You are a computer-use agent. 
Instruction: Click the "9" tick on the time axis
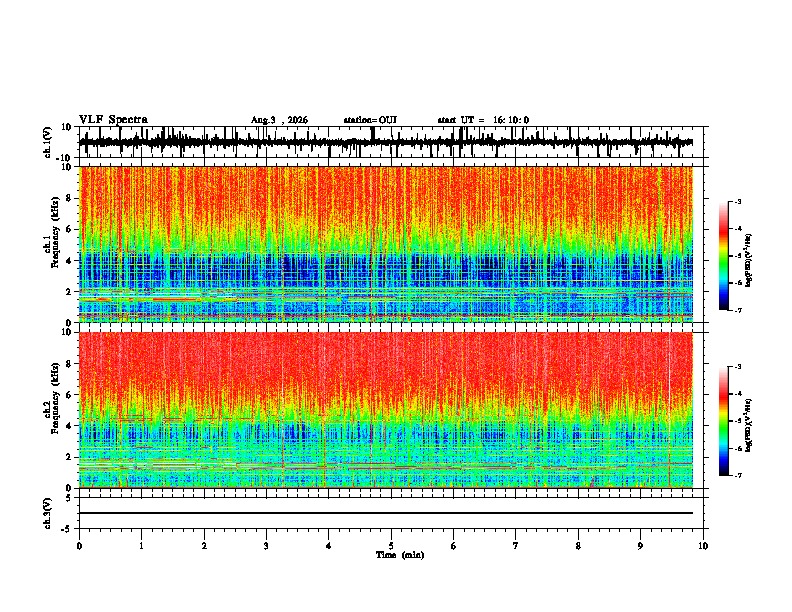tap(640, 546)
